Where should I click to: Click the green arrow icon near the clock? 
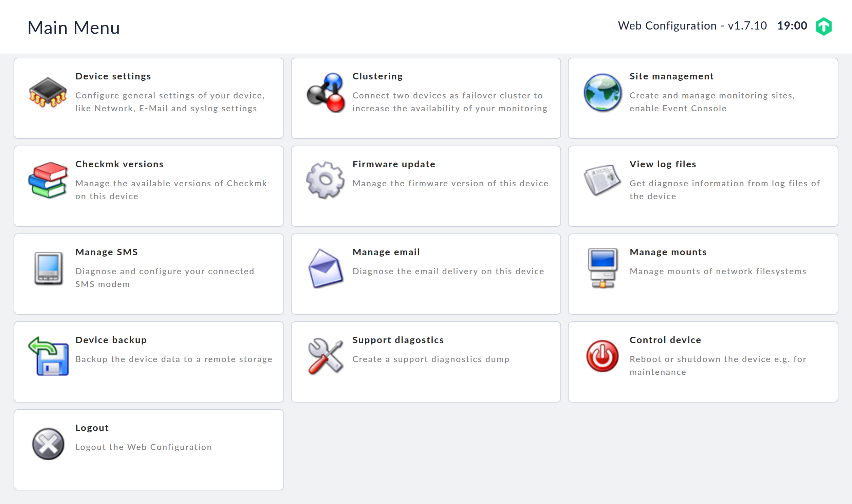coord(824,26)
